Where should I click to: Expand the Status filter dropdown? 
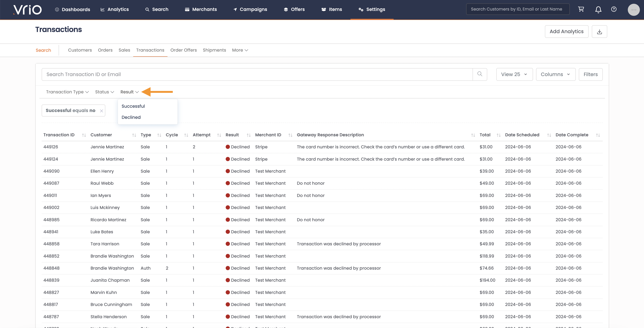point(105,92)
